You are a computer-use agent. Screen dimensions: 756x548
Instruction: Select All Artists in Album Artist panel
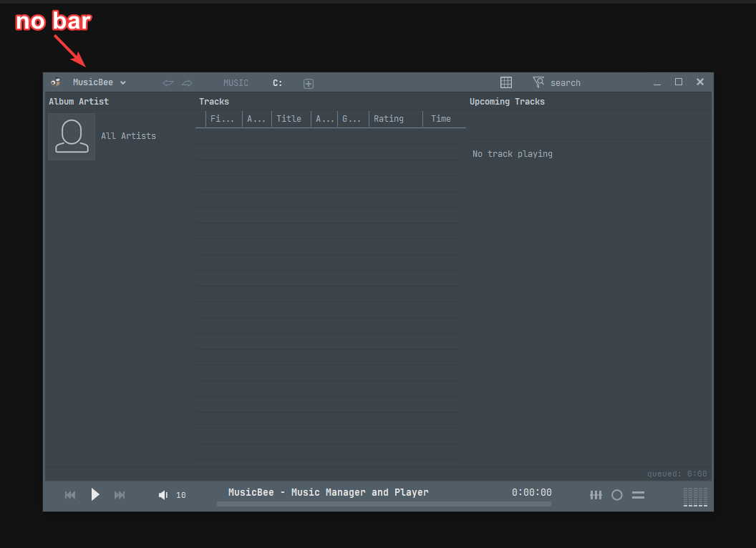pos(128,136)
